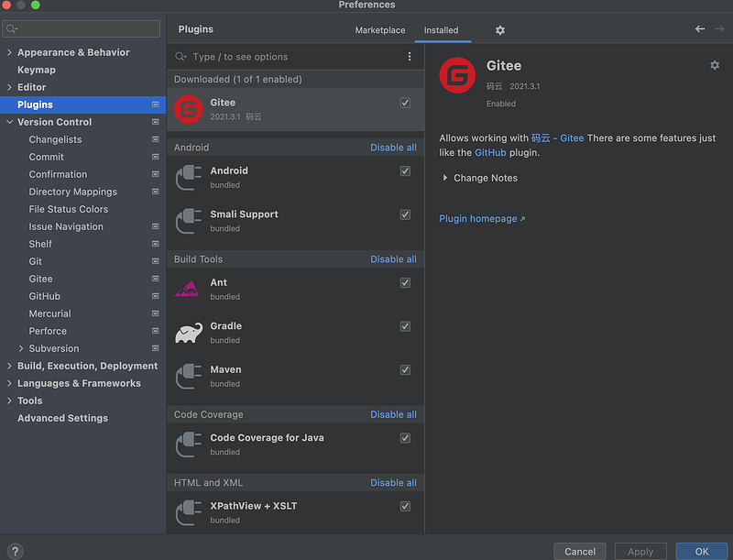Click the back navigation arrow
733x560 pixels.
699,29
